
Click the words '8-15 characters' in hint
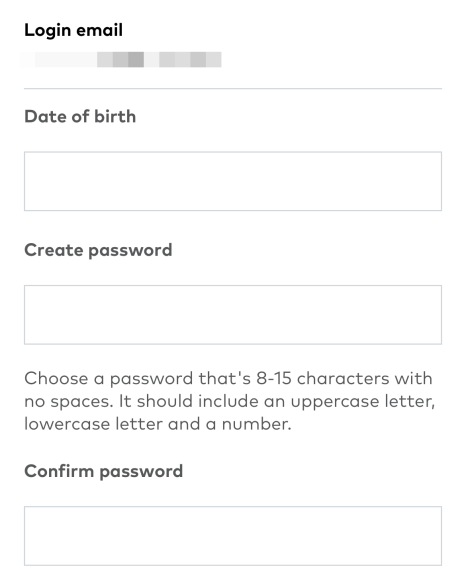point(323,378)
